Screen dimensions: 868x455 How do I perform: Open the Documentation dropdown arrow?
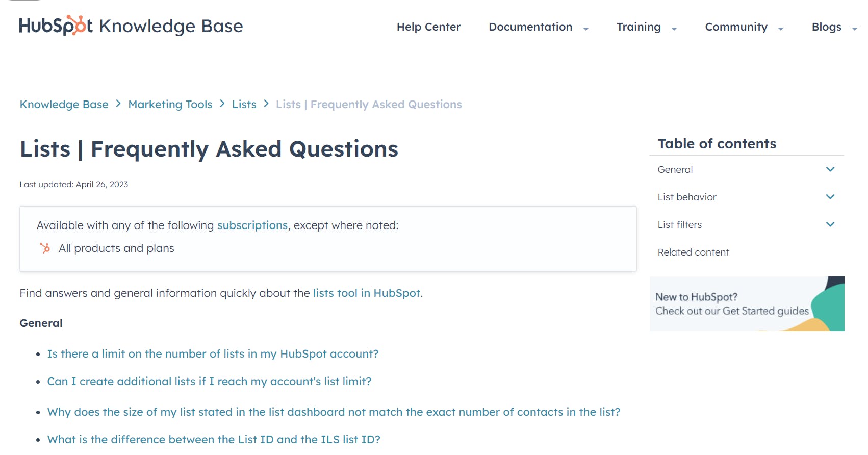(586, 29)
